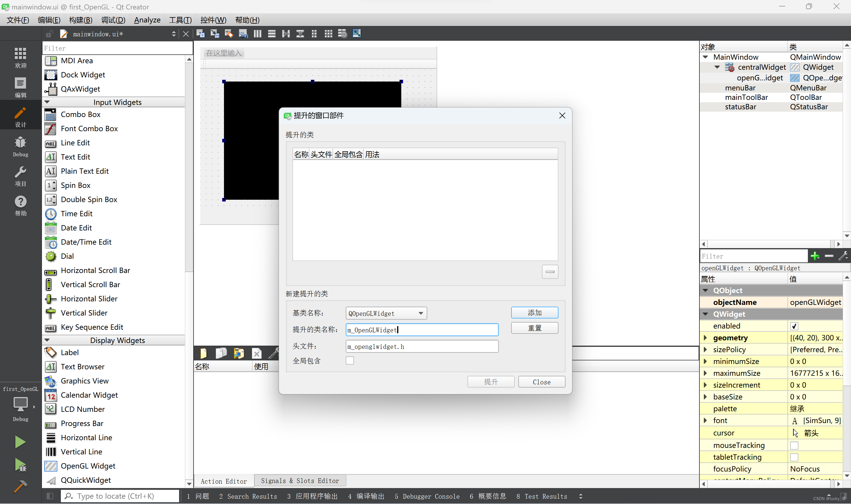Image resolution: width=851 pixels, height=504 pixels.
Task: Click the 头文件 input field
Action: [x=422, y=347]
